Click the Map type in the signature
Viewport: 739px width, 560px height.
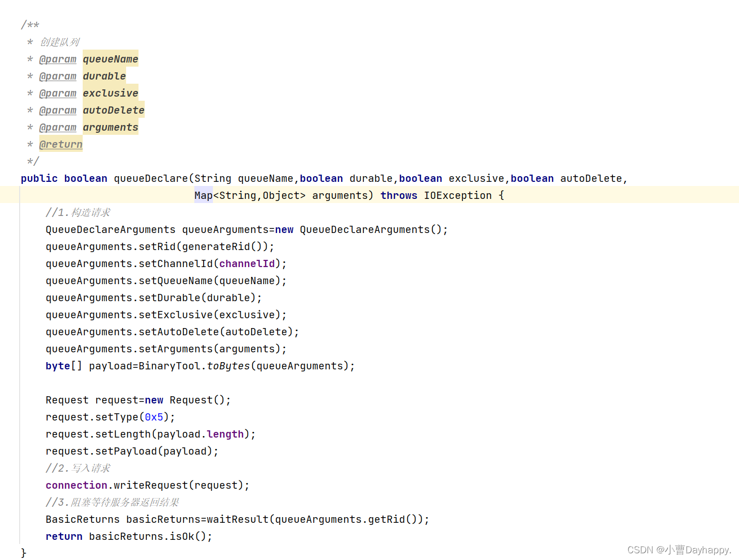[204, 195]
